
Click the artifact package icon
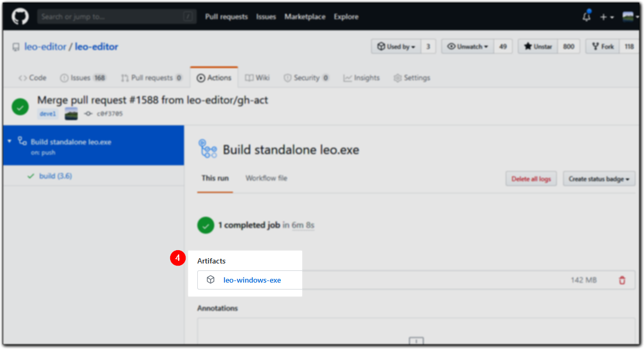point(211,279)
